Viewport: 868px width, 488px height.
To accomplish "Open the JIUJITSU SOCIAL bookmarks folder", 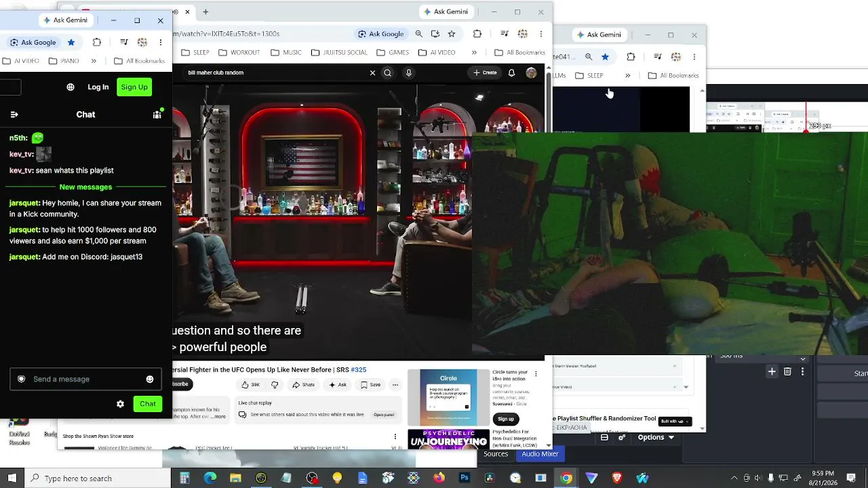I will (x=339, y=52).
